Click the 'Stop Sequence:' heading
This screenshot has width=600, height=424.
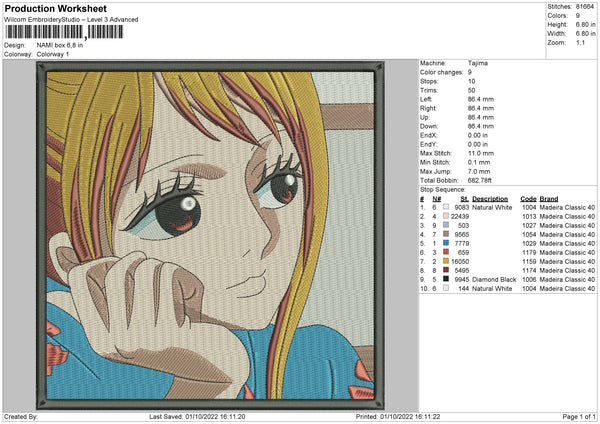pos(443,189)
